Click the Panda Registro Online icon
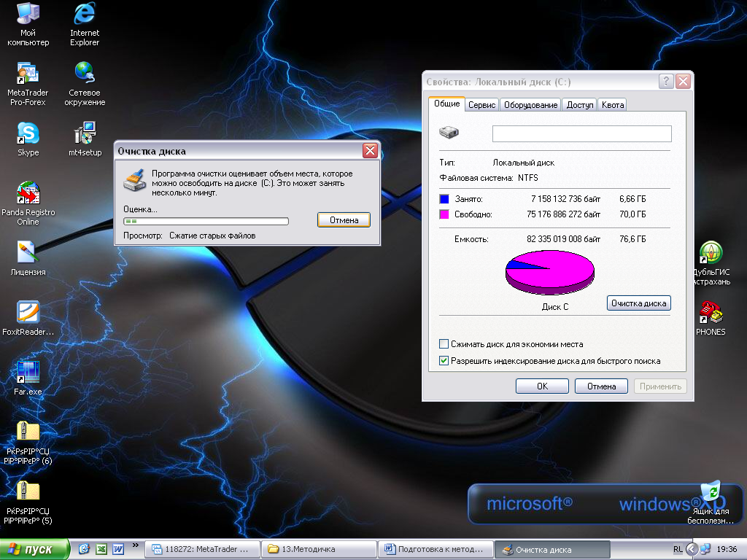The height and width of the screenshot is (560, 747). (x=28, y=203)
